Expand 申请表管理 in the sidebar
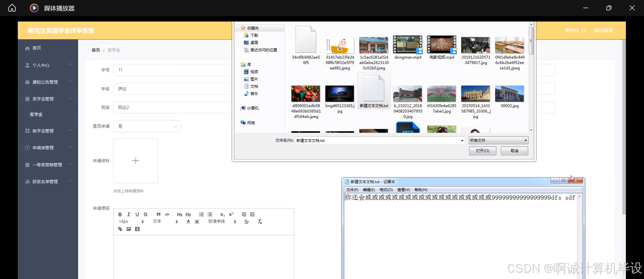This screenshot has width=644, height=279. coord(48,147)
